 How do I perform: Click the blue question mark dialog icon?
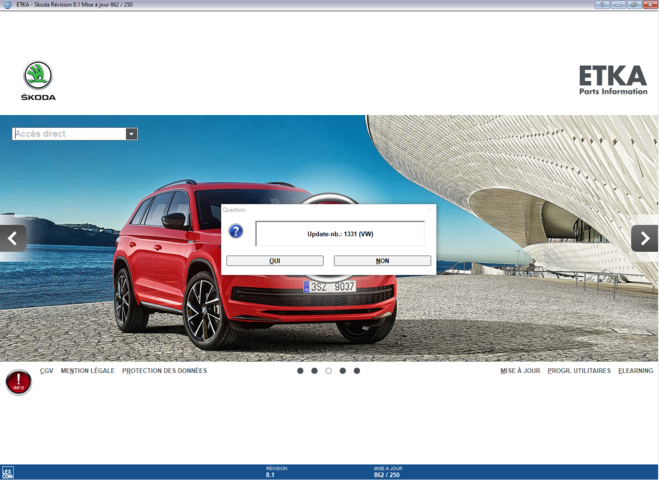[x=236, y=231]
